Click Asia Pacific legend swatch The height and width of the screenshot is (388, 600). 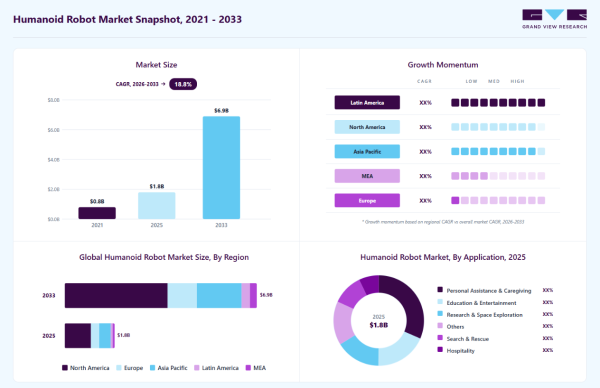(152, 368)
